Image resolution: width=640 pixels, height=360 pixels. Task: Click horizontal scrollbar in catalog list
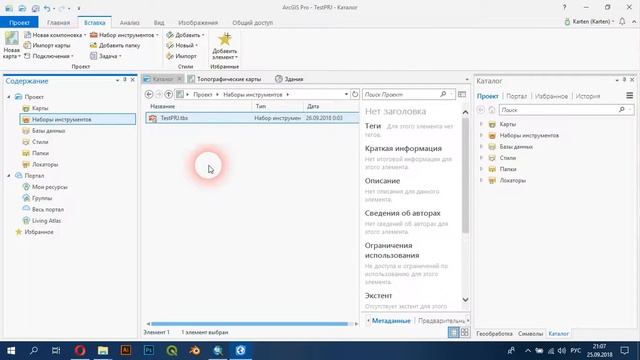click(249, 324)
